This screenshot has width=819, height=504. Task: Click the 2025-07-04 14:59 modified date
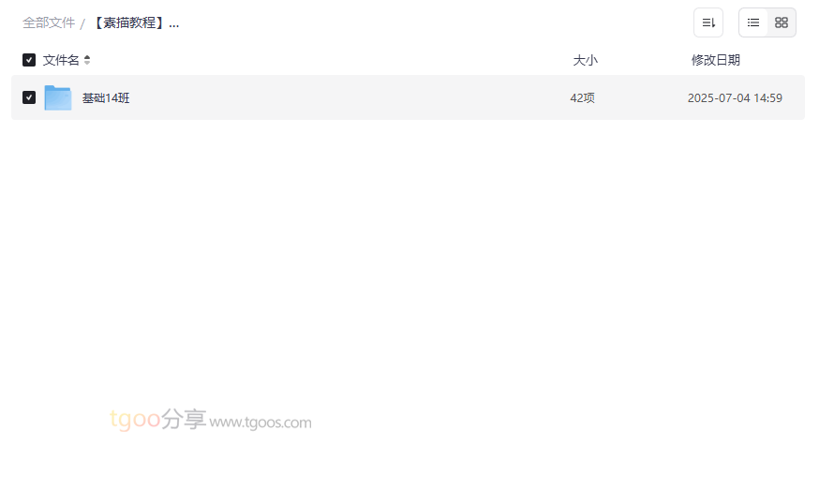point(735,97)
